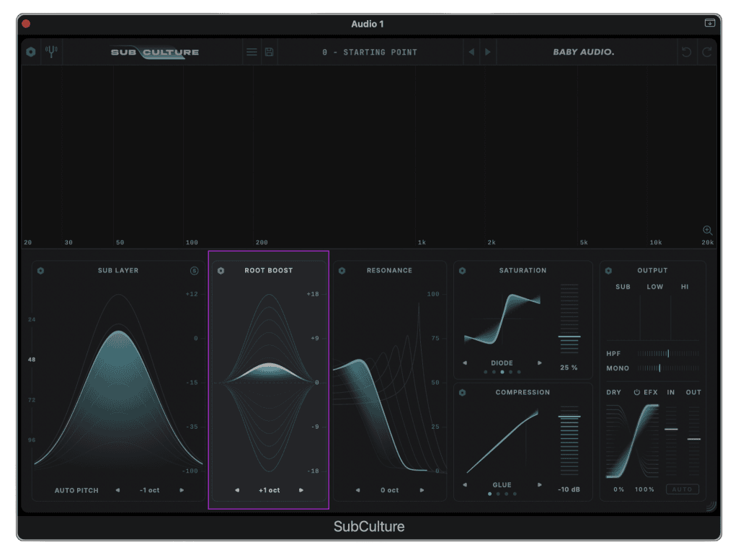Step Root Boost octave up arrow
The image size is (738, 560).
click(301, 490)
